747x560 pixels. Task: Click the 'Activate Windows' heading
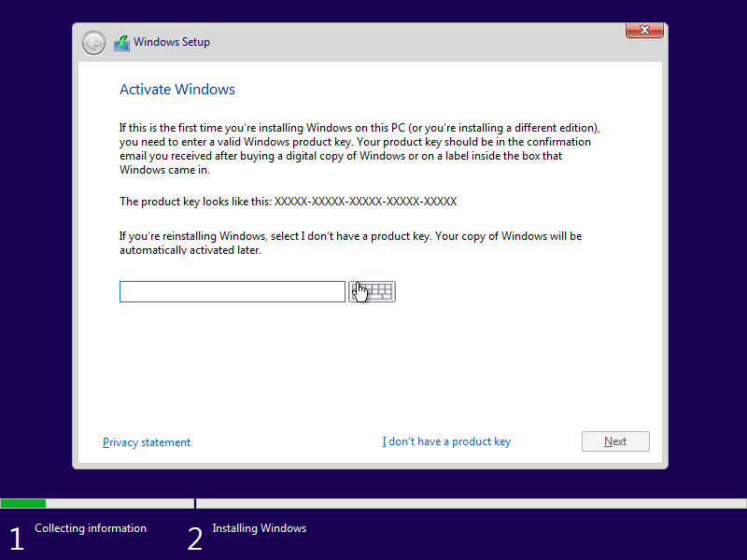point(177,89)
